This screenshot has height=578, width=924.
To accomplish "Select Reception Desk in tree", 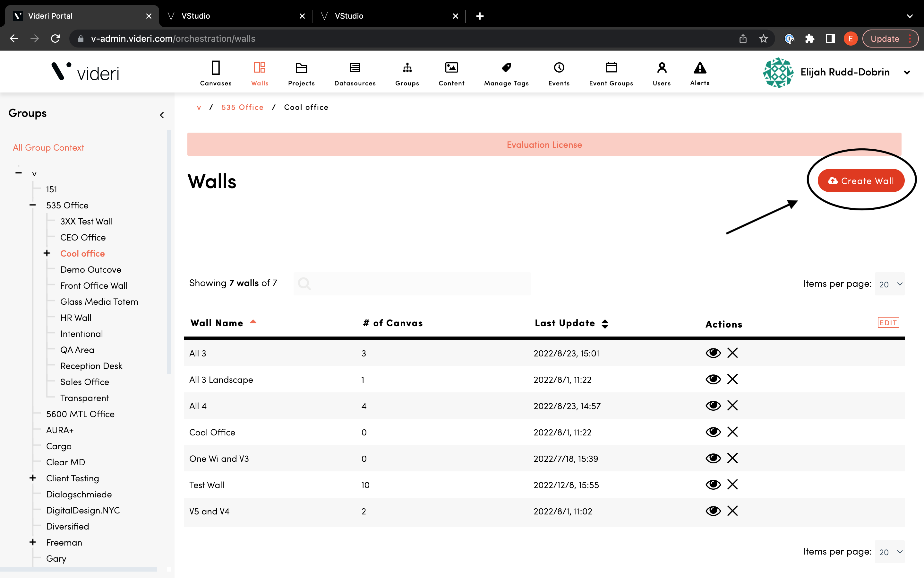I will pyautogui.click(x=91, y=366).
